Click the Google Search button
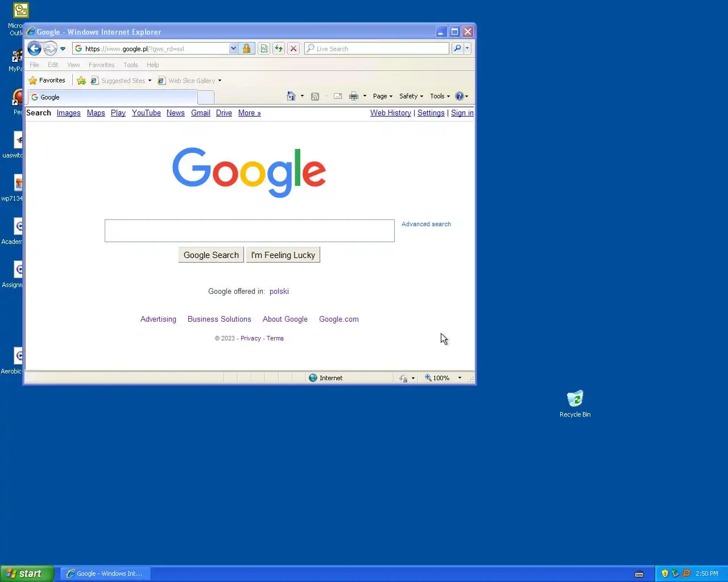728x582 pixels. tap(211, 255)
